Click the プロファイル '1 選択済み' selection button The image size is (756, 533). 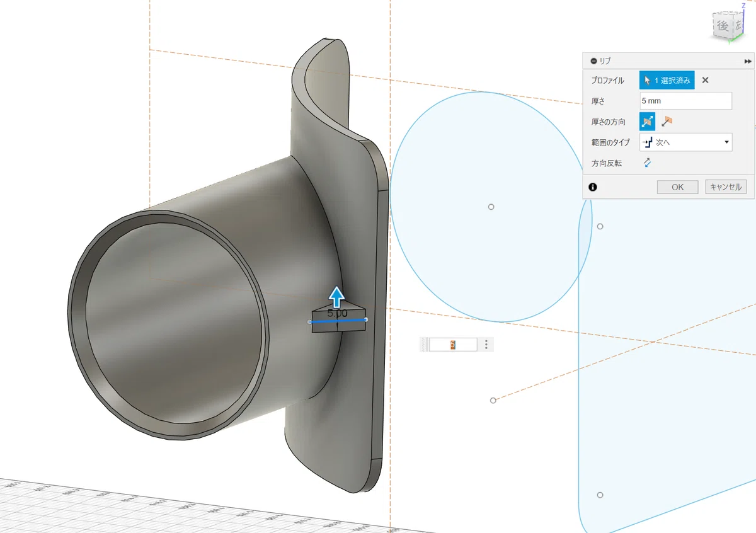tap(667, 80)
